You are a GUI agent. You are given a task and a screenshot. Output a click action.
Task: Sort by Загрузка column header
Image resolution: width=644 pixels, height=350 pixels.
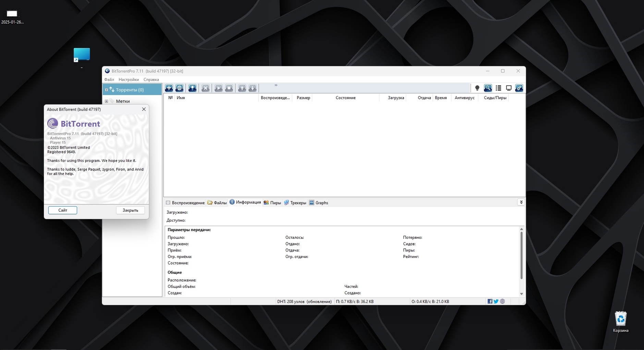393,98
